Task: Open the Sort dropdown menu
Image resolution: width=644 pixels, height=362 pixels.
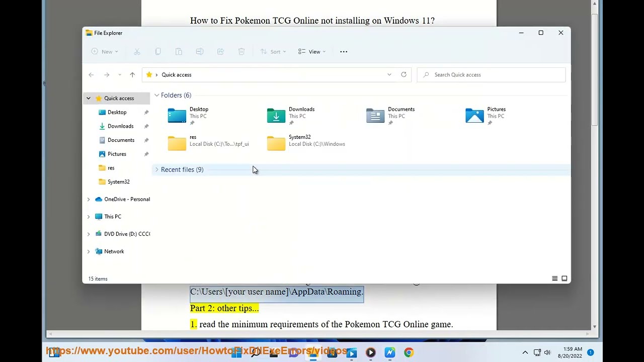Action: (273, 52)
